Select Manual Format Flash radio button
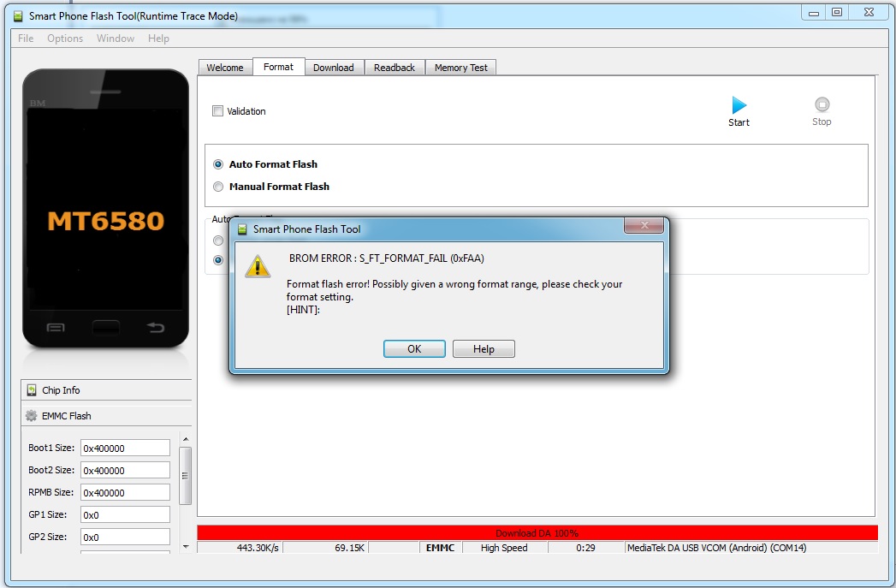The width and height of the screenshot is (896, 588). pyautogui.click(x=217, y=187)
